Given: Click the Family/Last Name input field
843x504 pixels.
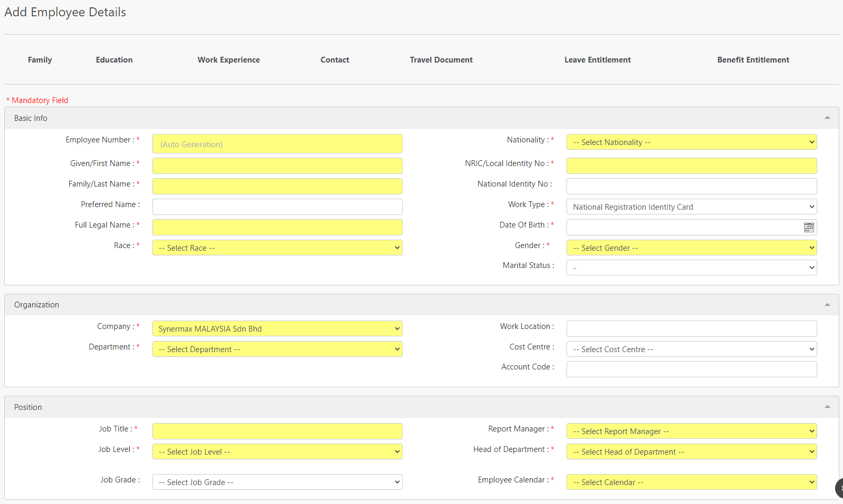Looking at the screenshot, I should tap(277, 186).
